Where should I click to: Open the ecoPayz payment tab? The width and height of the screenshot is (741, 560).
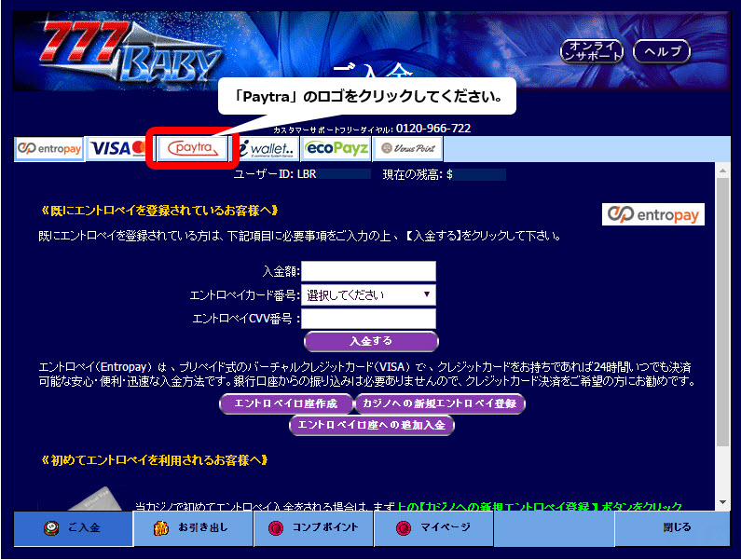coord(336,149)
